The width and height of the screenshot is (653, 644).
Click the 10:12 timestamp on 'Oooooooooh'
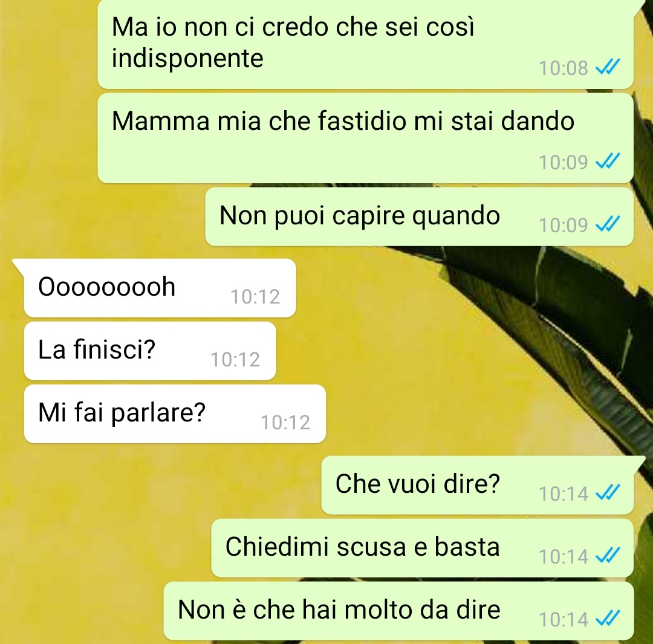(255, 297)
